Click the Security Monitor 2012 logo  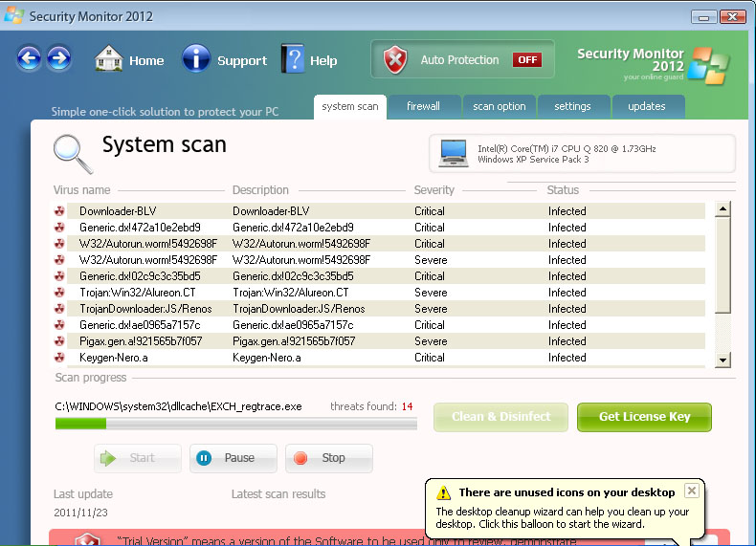654,66
